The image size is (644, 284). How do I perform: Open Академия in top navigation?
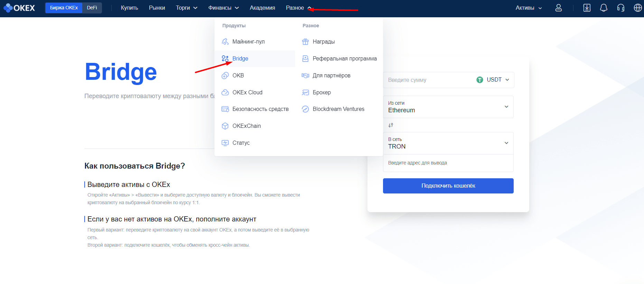[262, 8]
